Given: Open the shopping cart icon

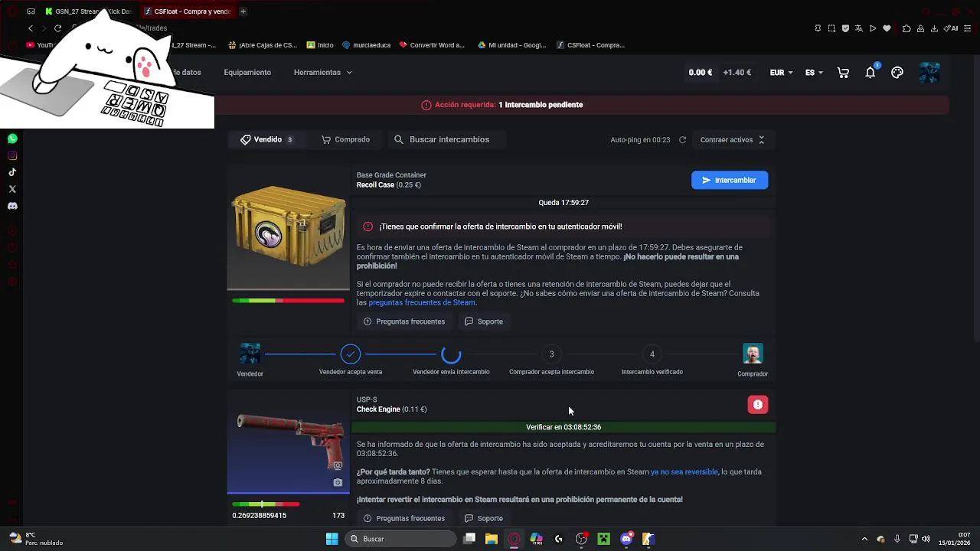Looking at the screenshot, I should [843, 73].
